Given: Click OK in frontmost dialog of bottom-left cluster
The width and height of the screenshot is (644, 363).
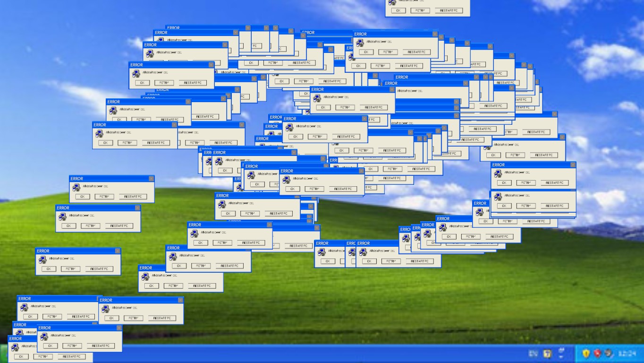Looking at the screenshot, I should click(50, 346).
